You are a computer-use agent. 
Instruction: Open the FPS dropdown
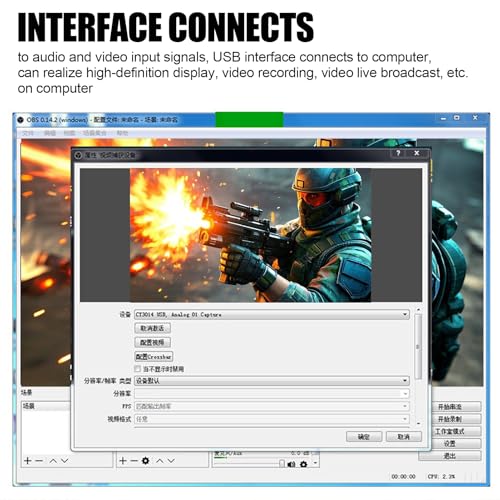pyautogui.click(x=272, y=406)
